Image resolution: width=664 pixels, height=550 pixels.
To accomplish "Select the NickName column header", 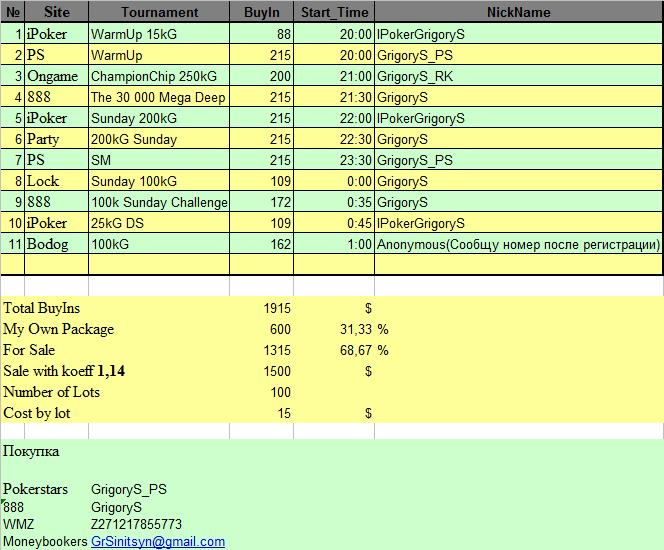I will [x=518, y=12].
